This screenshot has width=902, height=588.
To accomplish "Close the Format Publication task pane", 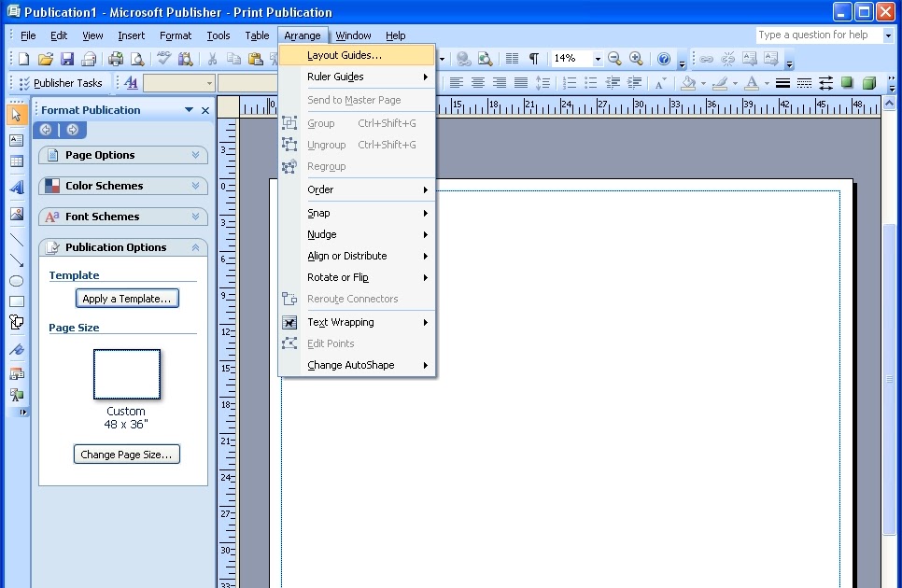I will tap(205, 110).
